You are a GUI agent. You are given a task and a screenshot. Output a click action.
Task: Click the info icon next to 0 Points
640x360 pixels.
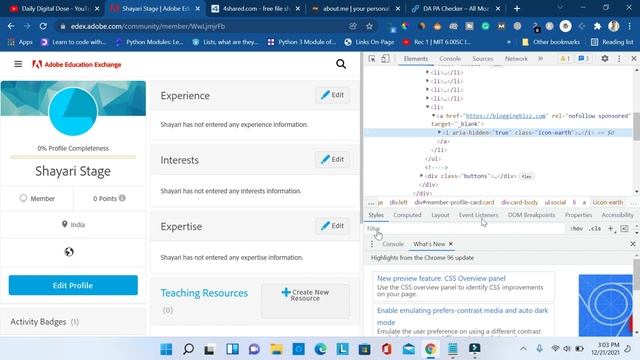tap(122, 198)
